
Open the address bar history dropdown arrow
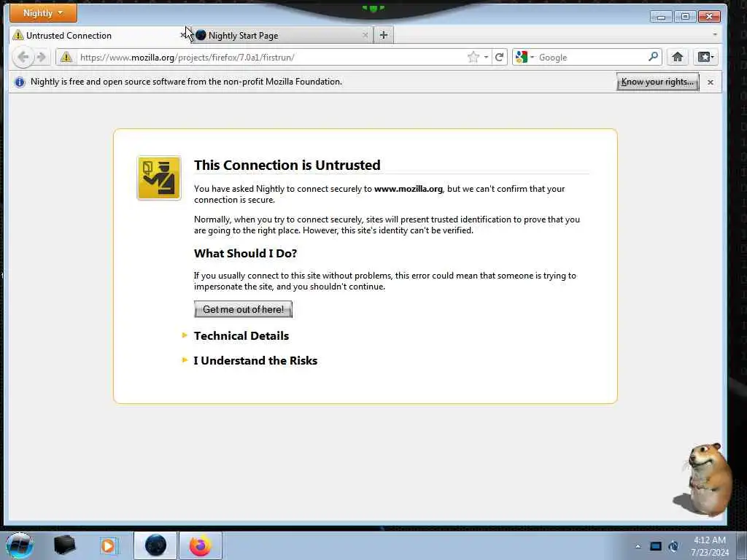[486, 57]
